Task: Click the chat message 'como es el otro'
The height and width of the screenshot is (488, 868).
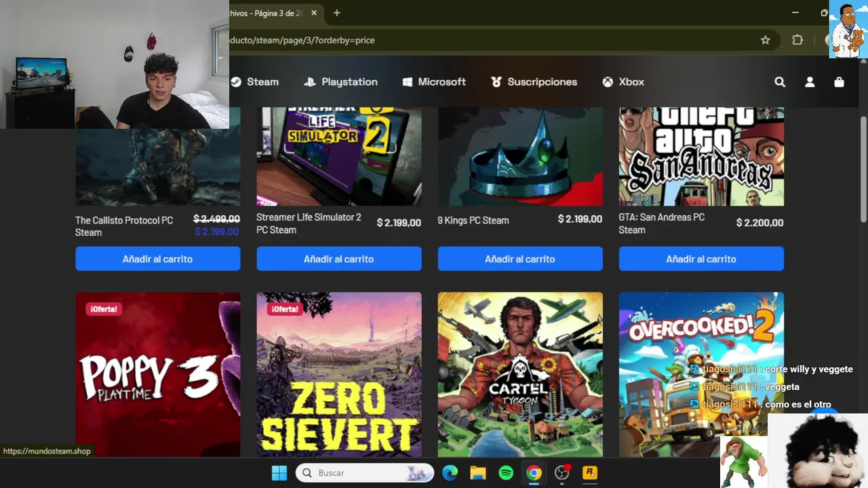Action: pyautogui.click(x=798, y=405)
